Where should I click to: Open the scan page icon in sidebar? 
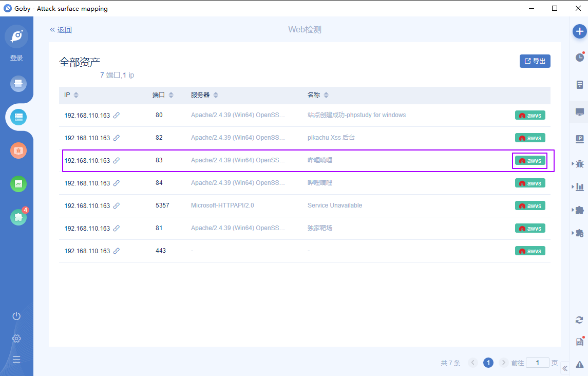click(x=18, y=84)
